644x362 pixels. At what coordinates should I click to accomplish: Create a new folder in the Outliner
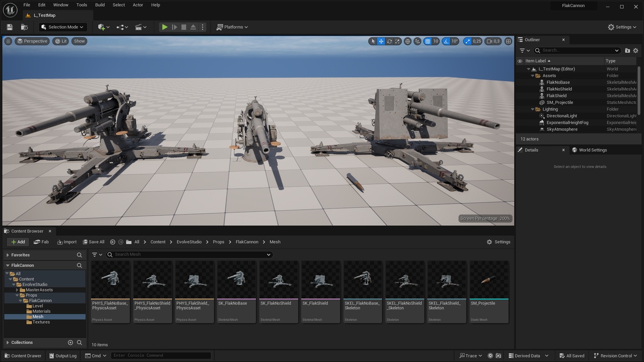[627, 50]
